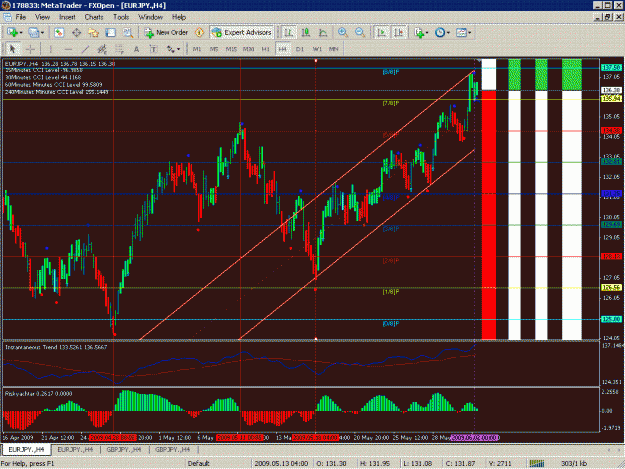Screen dimensions: 625x469
Task: Switch chart to Line Chart mode
Action: click(323, 33)
